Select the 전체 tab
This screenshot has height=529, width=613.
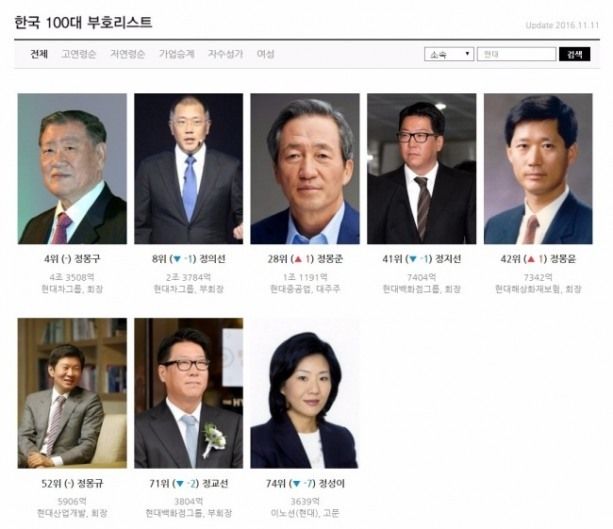[x=39, y=54]
